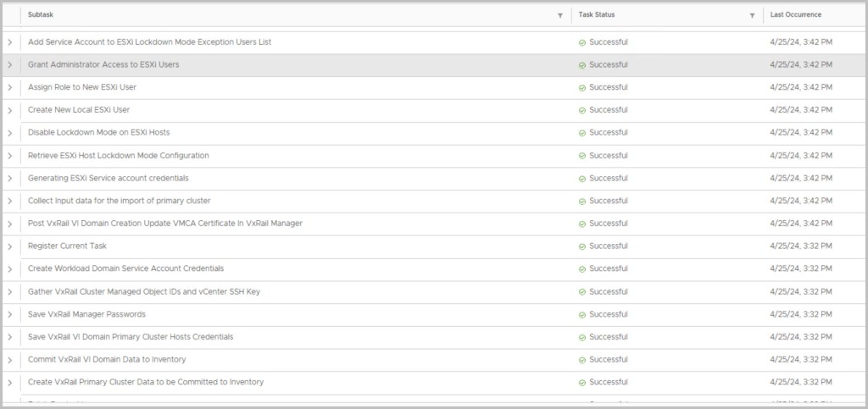Expand Retrieve ESXi Host Lockdown Mode Configuration row
Viewport: 868px width, 409px height.
10,156
